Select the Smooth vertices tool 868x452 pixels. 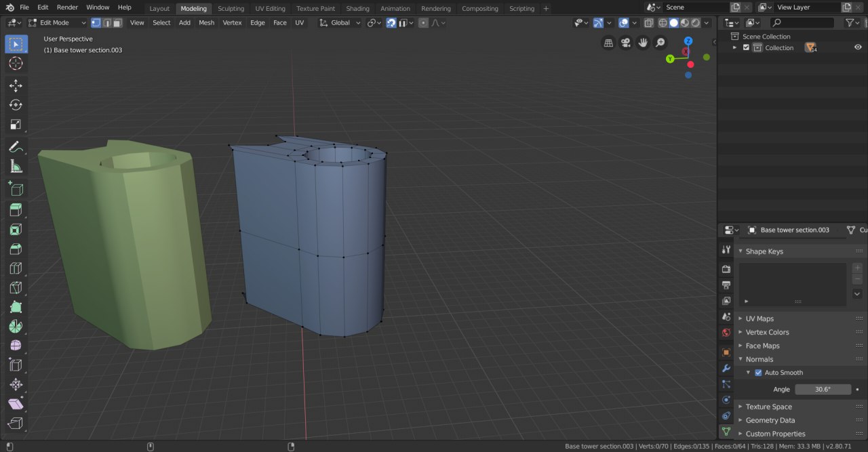click(16, 346)
